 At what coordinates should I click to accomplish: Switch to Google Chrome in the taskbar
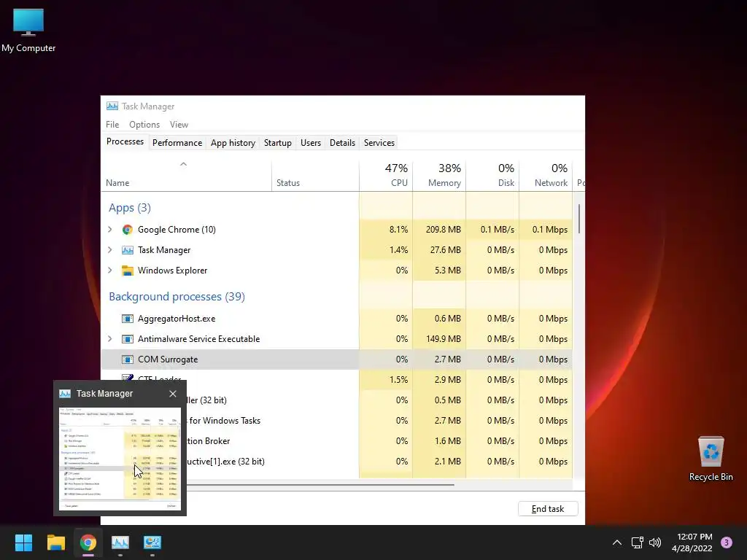coord(88,542)
